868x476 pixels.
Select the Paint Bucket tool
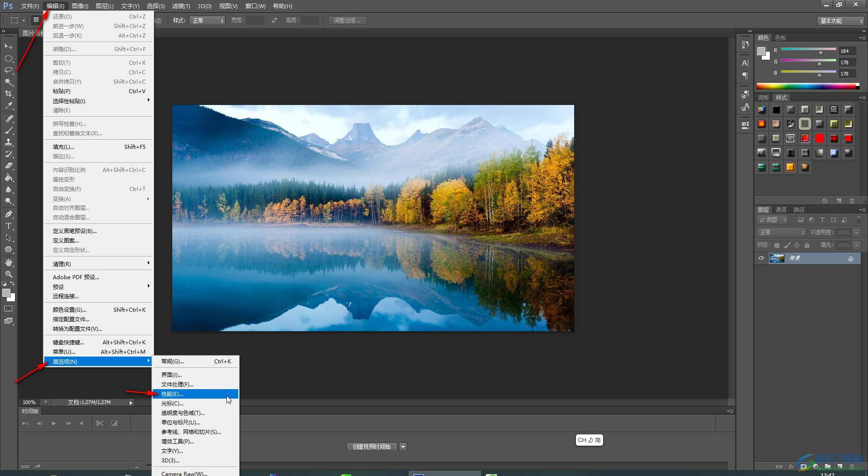(9, 177)
